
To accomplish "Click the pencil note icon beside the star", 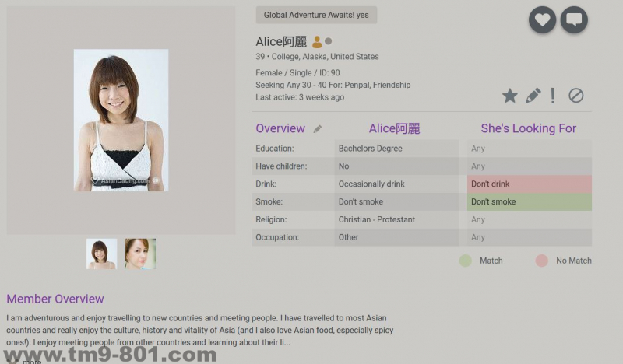I will pyautogui.click(x=533, y=96).
